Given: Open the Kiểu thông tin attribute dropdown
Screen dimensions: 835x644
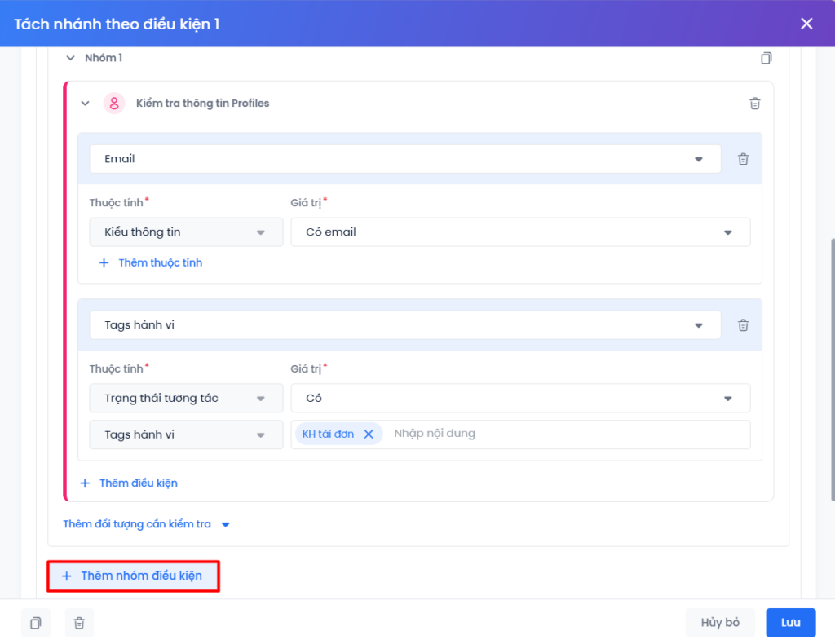Looking at the screenshot, I should click(187, 232).
